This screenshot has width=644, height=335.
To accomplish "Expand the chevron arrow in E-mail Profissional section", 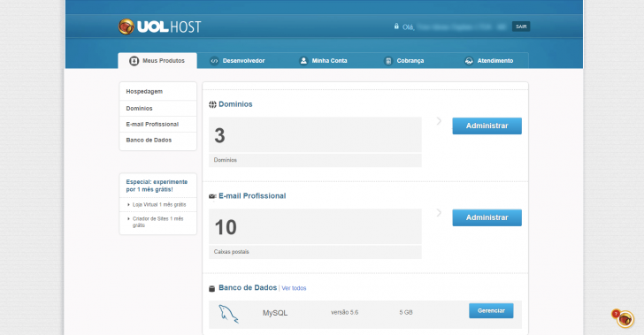I will pyautogui.click(x=439, y=213).
